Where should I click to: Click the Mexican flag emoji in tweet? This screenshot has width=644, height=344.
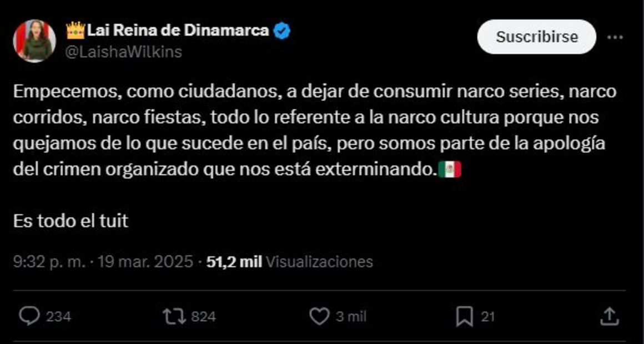coord(450,170)
